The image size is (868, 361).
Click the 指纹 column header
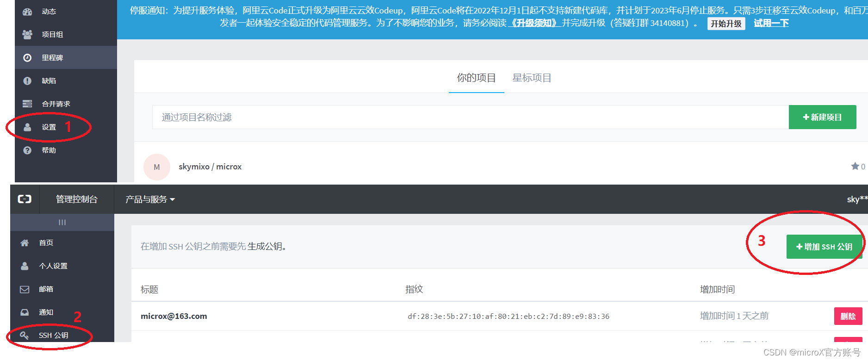click(414, 289)
